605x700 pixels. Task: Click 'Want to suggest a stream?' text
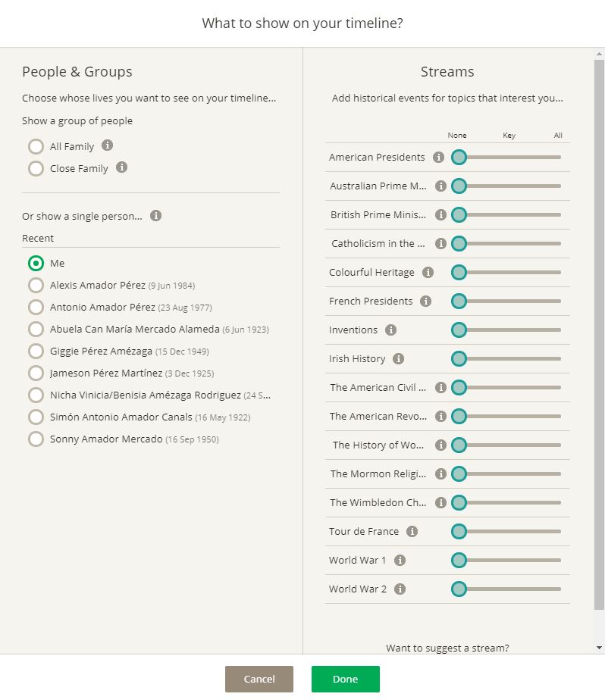tap(447, 648)
